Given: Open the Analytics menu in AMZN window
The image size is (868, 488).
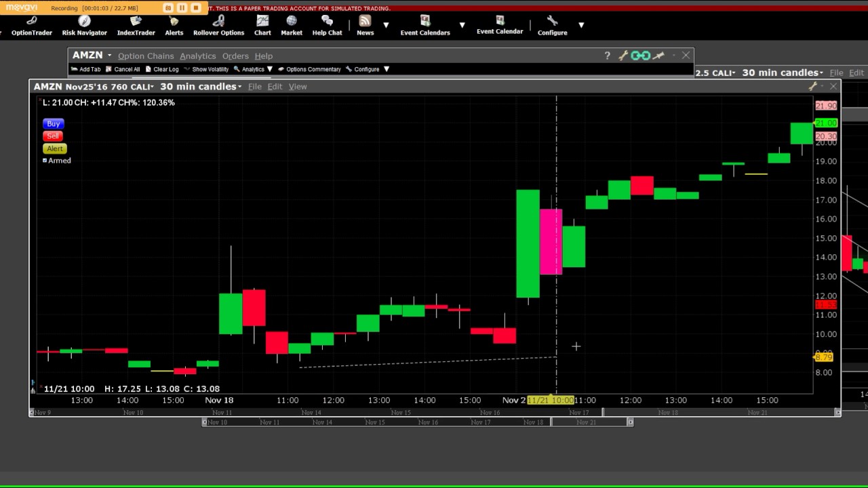Looking at the screenshot, I should [x=197, y=56].
